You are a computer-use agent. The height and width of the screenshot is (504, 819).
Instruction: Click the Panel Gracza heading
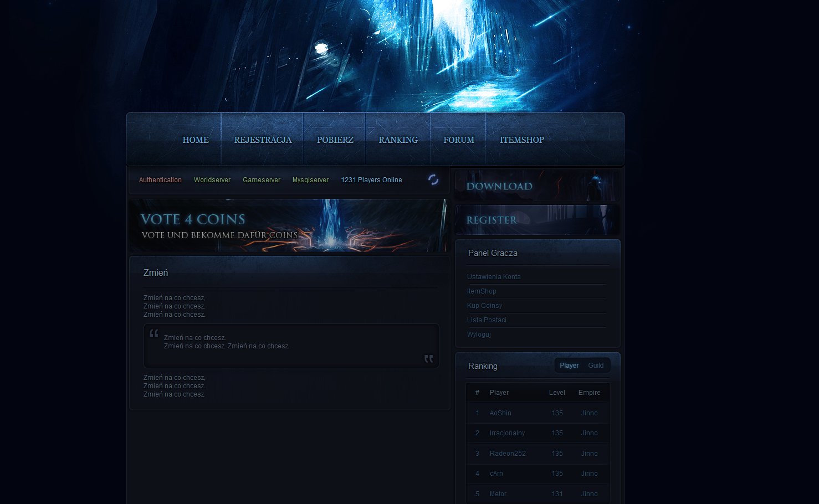[x=493, y=253]
